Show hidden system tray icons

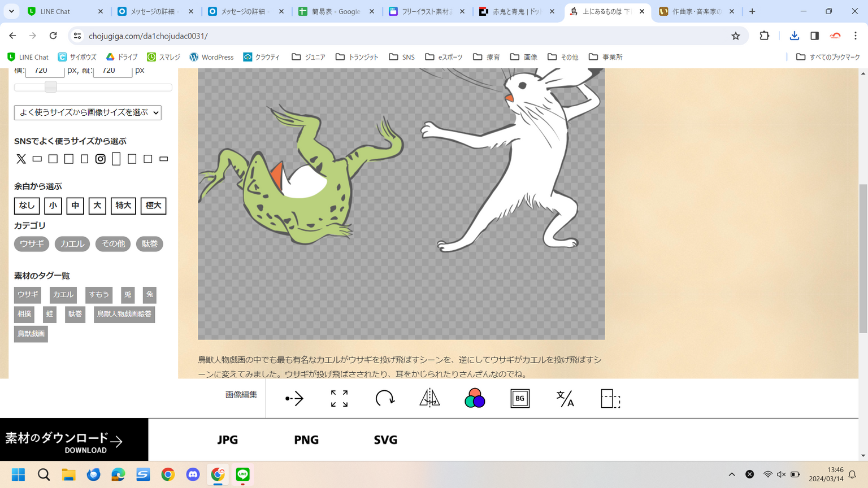(732, 474)
